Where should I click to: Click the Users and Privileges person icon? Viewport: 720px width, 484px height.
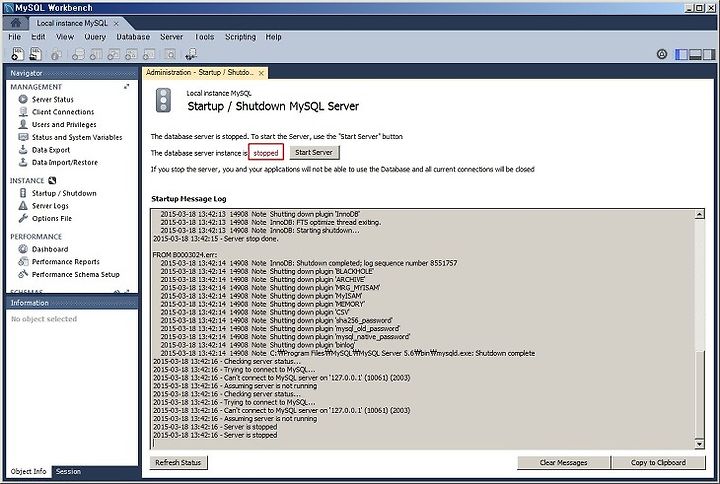[x=23, y=124]
